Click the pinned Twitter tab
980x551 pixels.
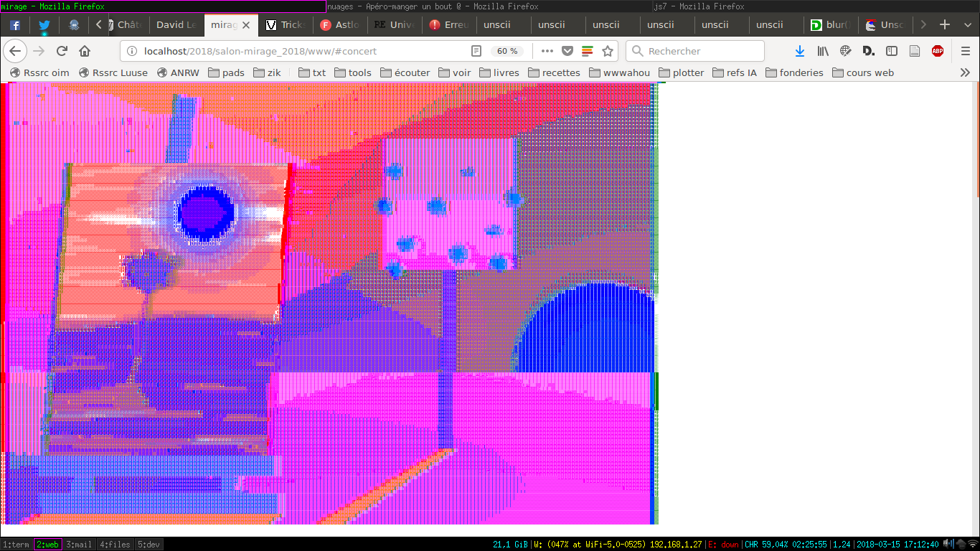[44, 25]
